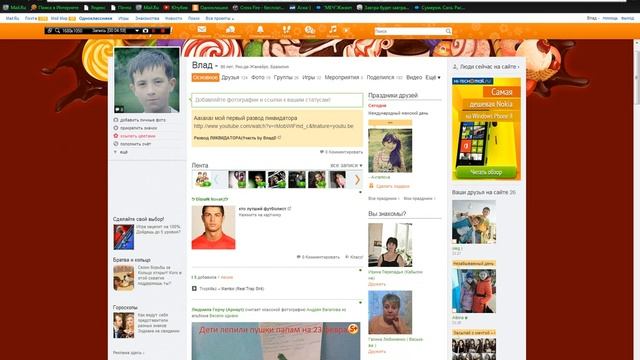The width and height of the screenshot is (640, 360).
Task: Open discussions speech-bubbles icon in orange toolbar
Action: (x=230, y=29)
